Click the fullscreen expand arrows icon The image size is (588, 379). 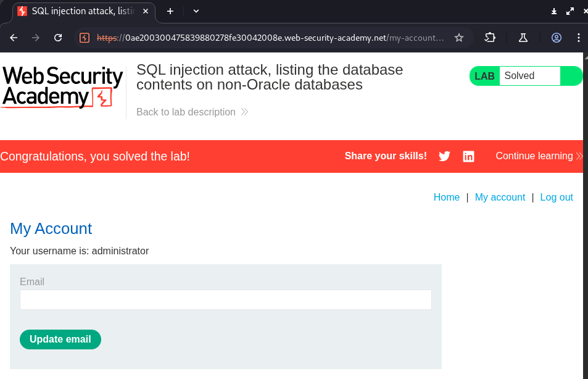click(570, 11)
